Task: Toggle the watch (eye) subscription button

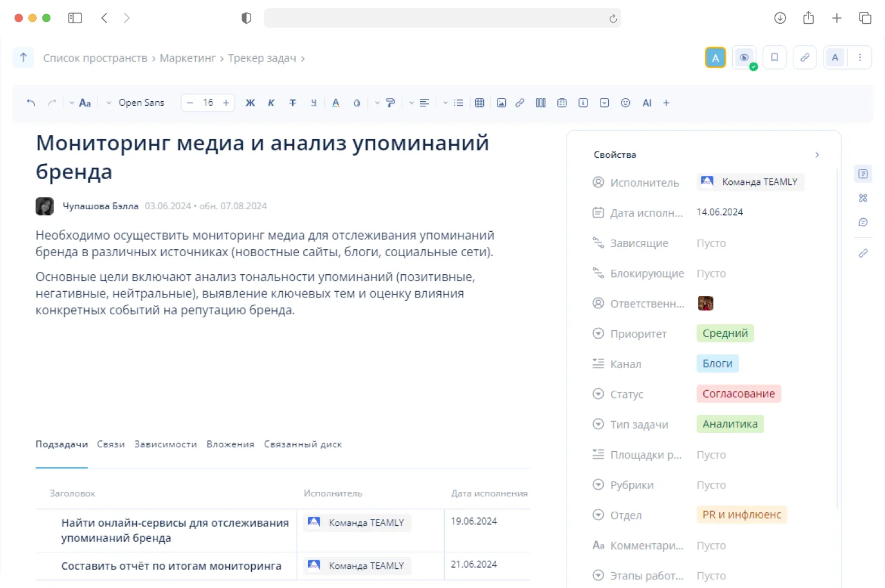Action: pos(744,58)
